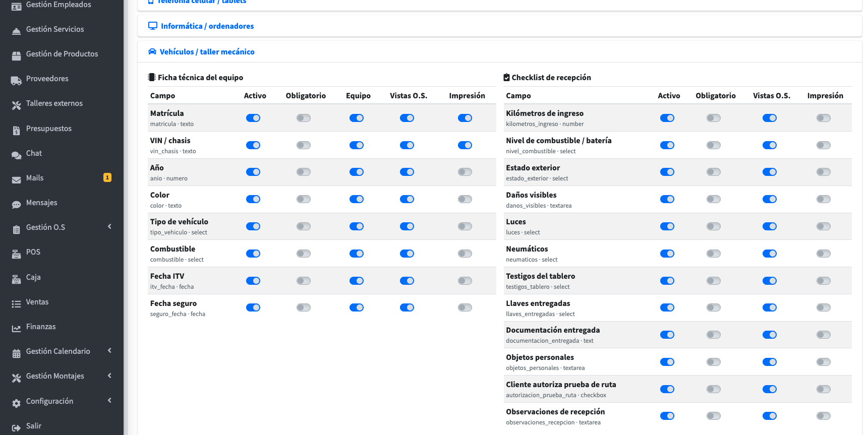Disable Impresión toggle for Matrícula

pos(465,118)
